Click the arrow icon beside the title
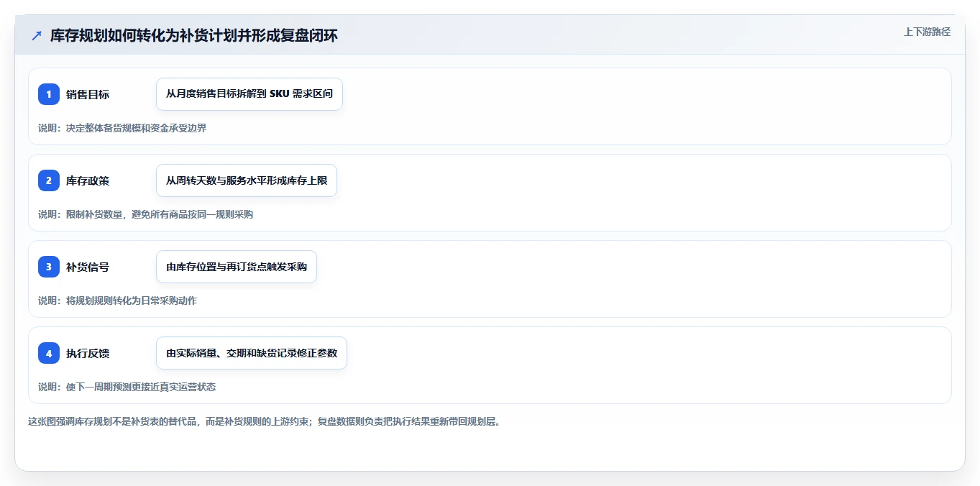Viewport: 980px width, 486px height. click(37, 36)
